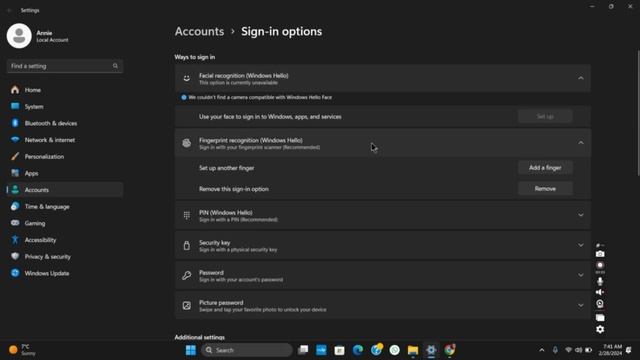Click the fingerprint icon
The image size is (640, 360).
tap(187, 143)
